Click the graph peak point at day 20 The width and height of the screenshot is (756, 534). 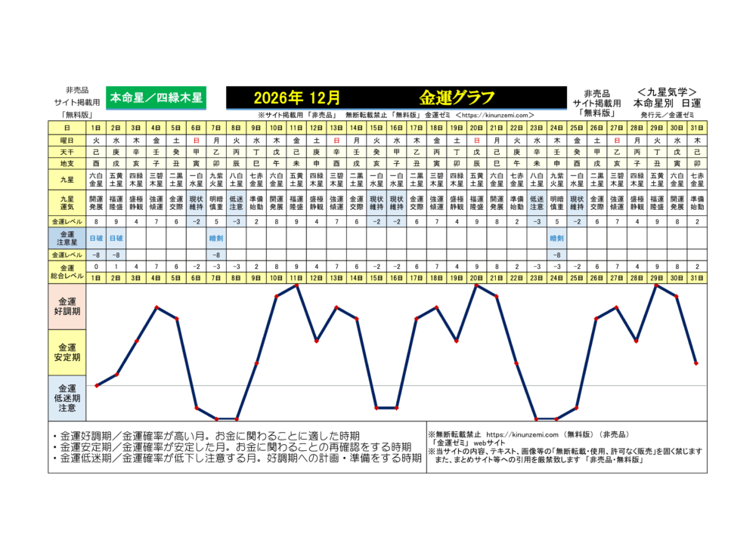(476, 285)
